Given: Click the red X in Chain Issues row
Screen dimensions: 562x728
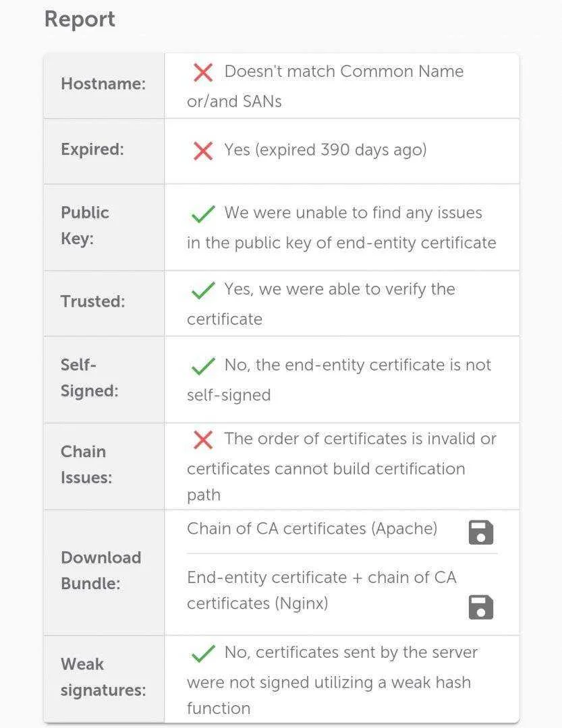Looking at the screenshot, I should [203, 439].
